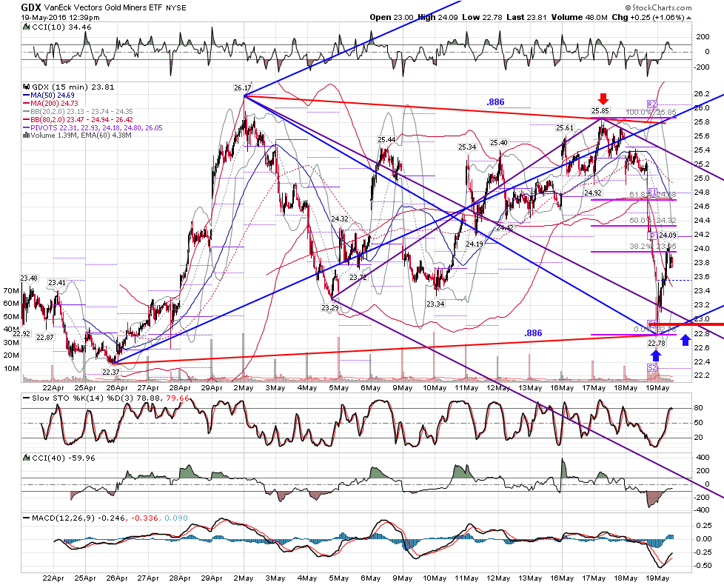Click the S2 pivot label box
724x588 pixels.
[652, 367]
